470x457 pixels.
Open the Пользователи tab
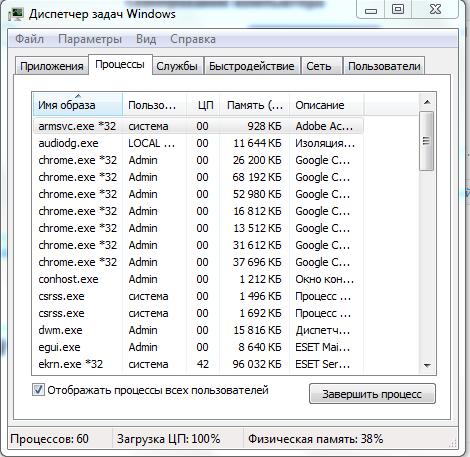tap(384, 66)
